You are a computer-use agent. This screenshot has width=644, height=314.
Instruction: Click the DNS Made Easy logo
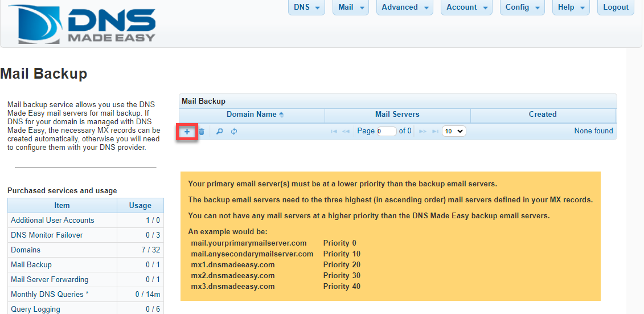82,24
